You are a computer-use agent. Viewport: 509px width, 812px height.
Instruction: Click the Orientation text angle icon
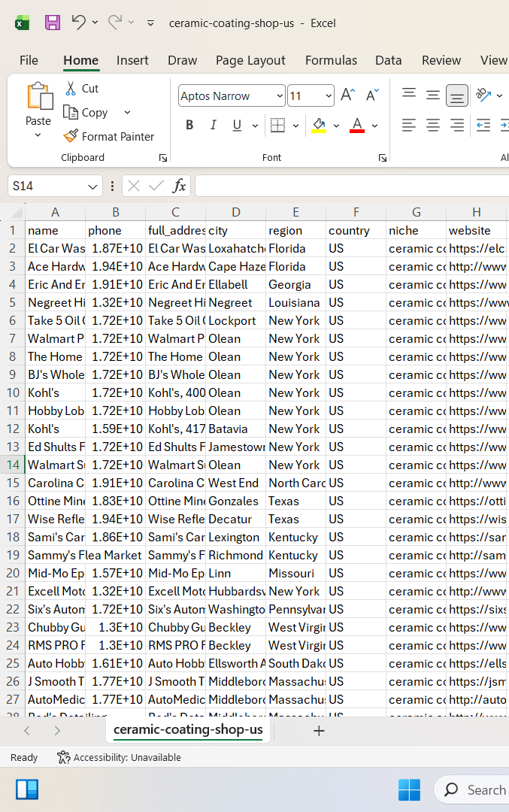coord(483,95)
